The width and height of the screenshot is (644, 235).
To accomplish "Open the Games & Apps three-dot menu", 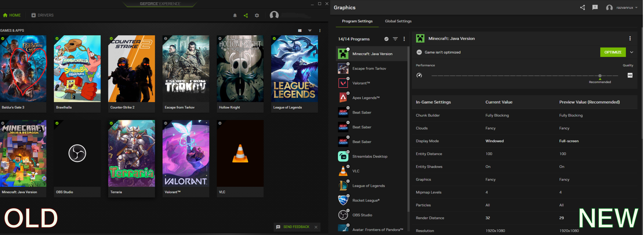I will pyautogui.click(x=320, y=31).
